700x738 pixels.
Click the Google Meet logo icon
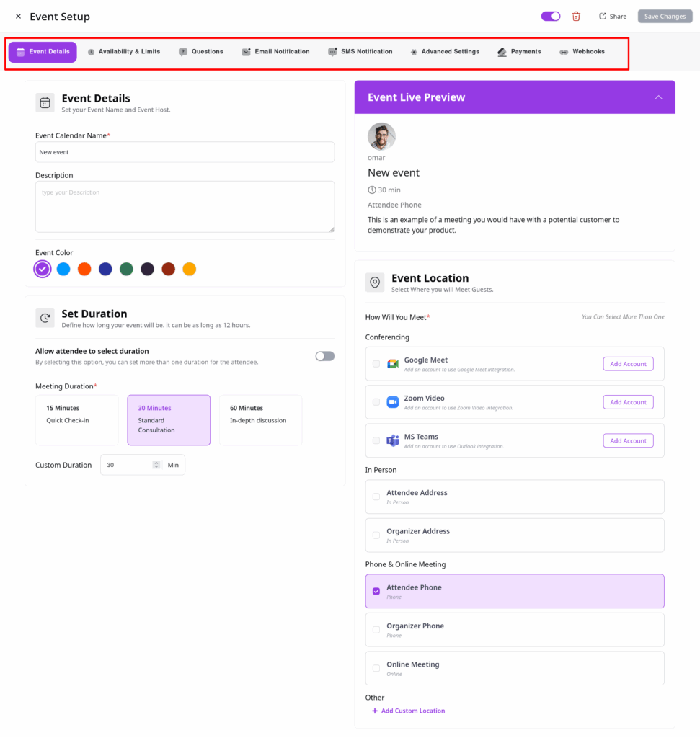pyautogui.click(x=393, y=364)
